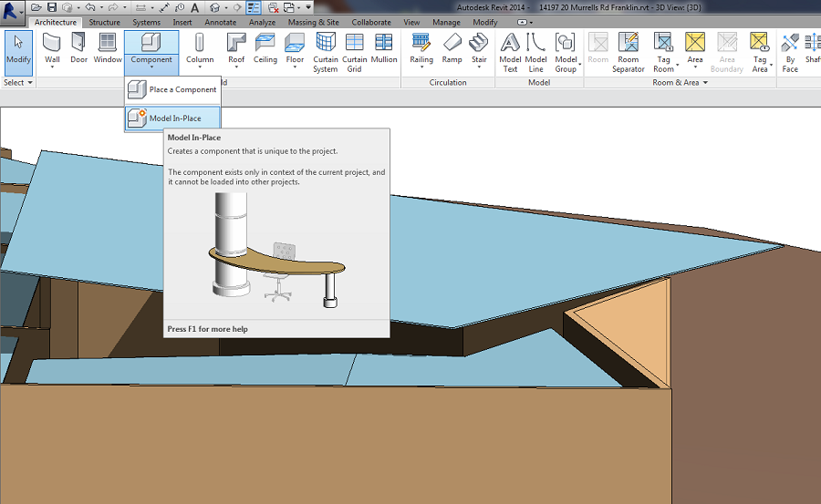Screen dimensions: 821x504
Task: Select the Model Text tool
Action: (510, 52)
